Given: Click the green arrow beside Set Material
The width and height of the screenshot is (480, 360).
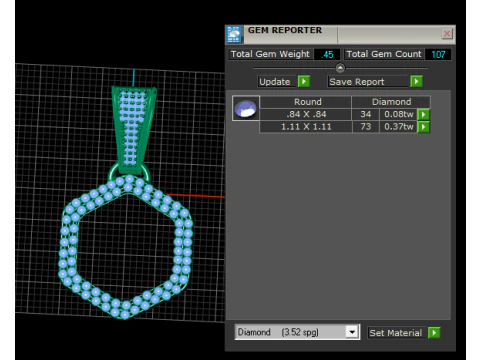Looking at the screenshot, I should coord(434,333).
